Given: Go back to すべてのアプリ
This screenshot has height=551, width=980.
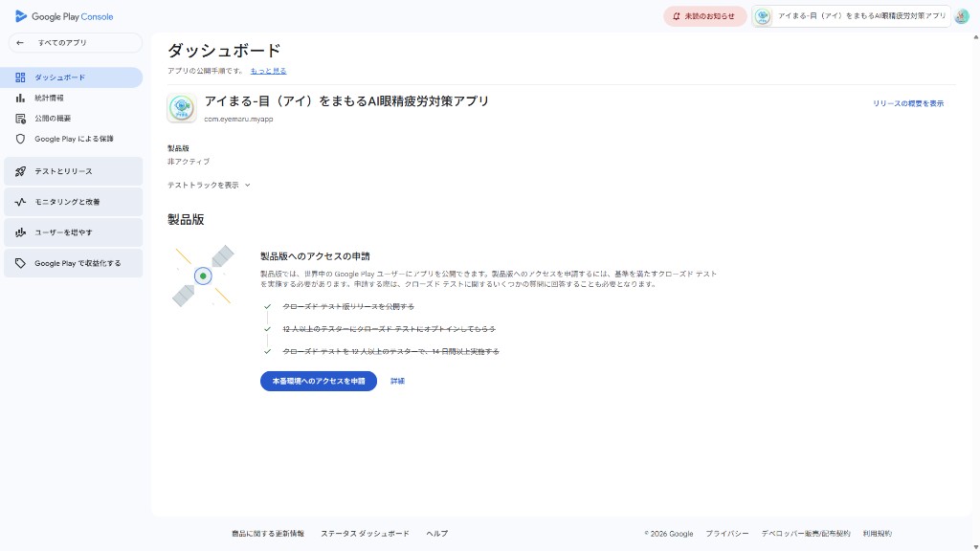Looking at the screenshot, I should [x=75, y=43].
